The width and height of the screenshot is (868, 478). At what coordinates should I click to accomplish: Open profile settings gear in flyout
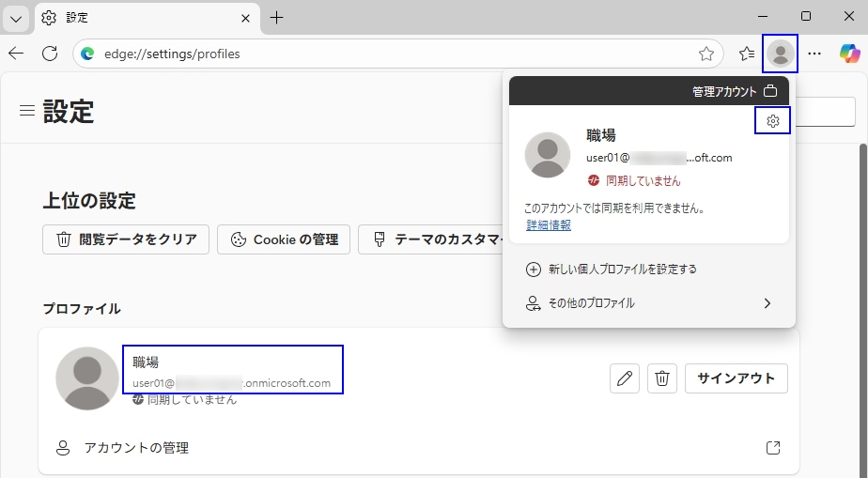772,121
